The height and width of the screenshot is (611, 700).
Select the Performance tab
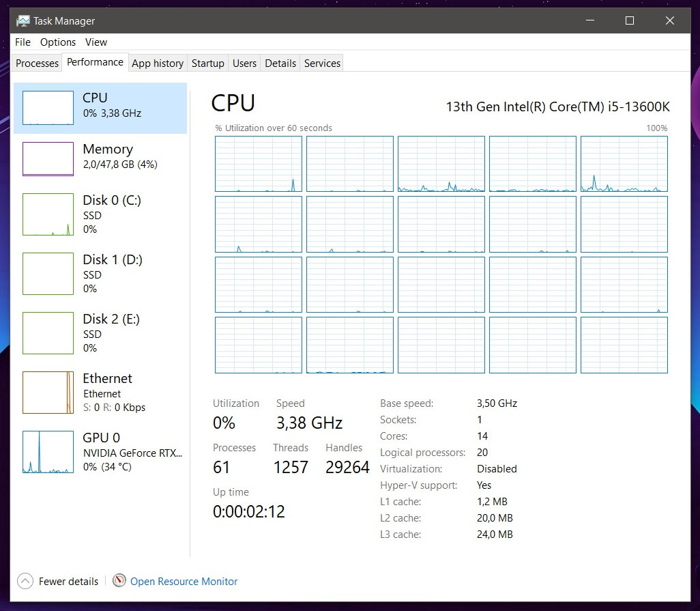coord(95,62)
